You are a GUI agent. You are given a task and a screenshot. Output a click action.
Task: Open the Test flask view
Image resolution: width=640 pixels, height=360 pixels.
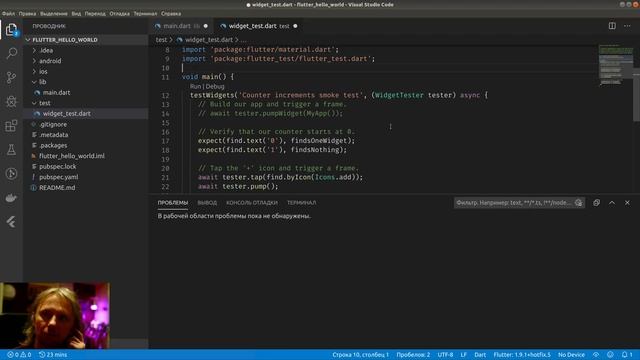[11, 149]
